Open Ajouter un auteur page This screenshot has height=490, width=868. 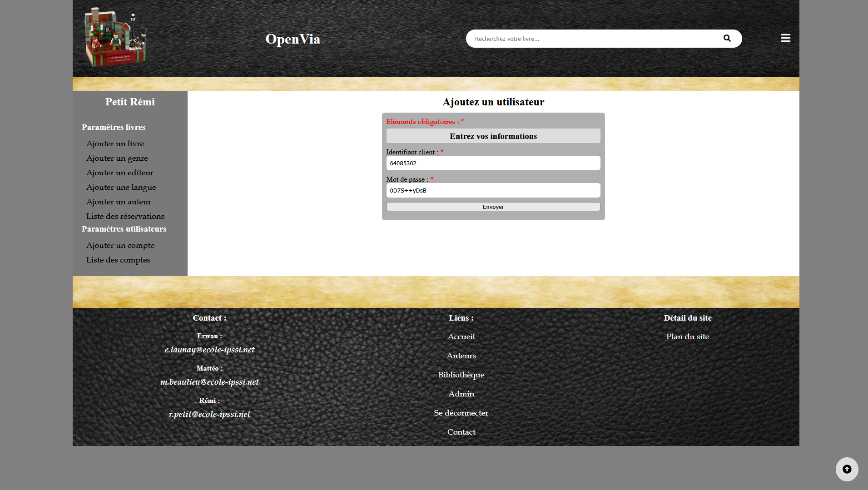pyautogui.click(x=119, y=202)
